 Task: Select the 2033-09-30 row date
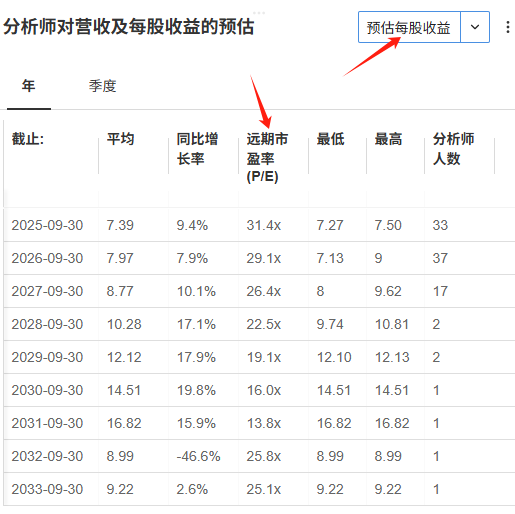pyautogui.click(x=47, y=489)
